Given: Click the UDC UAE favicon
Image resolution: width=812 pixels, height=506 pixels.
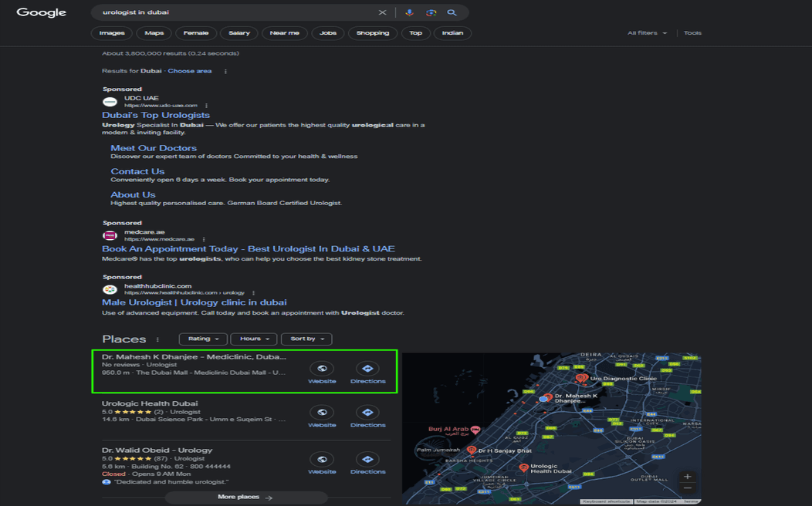Looking at the screenshot, I should pos(110,102).
